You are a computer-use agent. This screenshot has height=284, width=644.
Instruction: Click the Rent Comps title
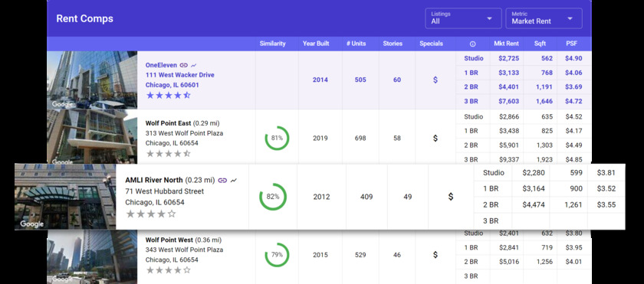[x=84, y=18]
